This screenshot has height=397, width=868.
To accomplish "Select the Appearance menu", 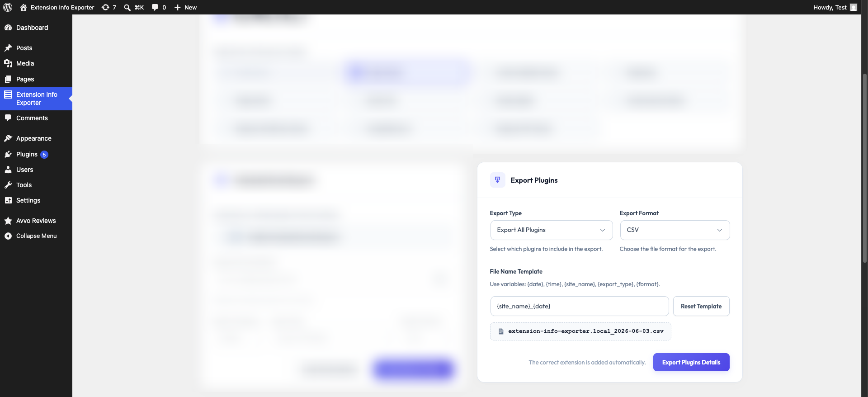I will point(36,138).
